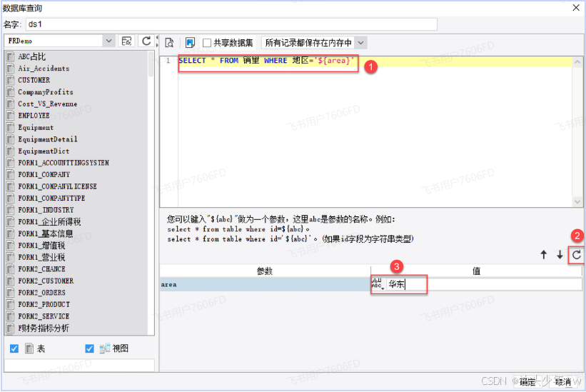Toggle the shared dataset checkbox
The height and width of the screenshot is (392, 586).
point(207,43)
